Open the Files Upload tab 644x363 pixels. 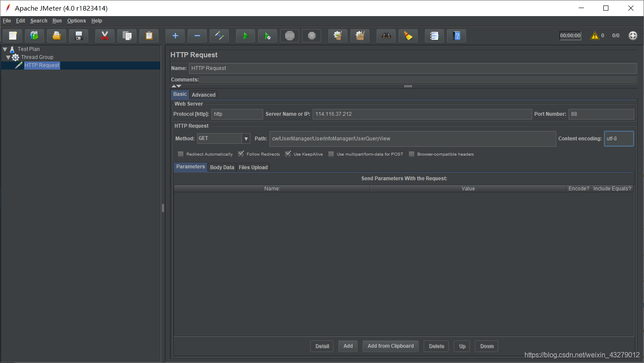(253, 168)
